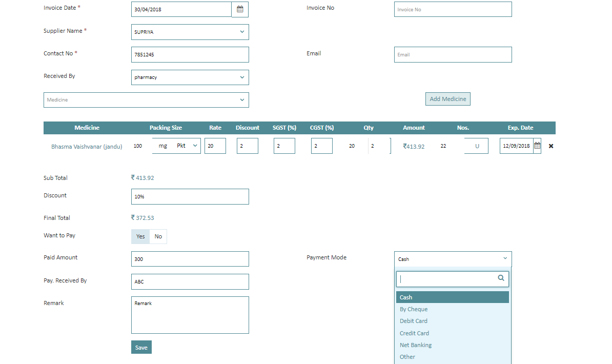Choose Other payment option

pyautogui.click(x=453, y=357)
